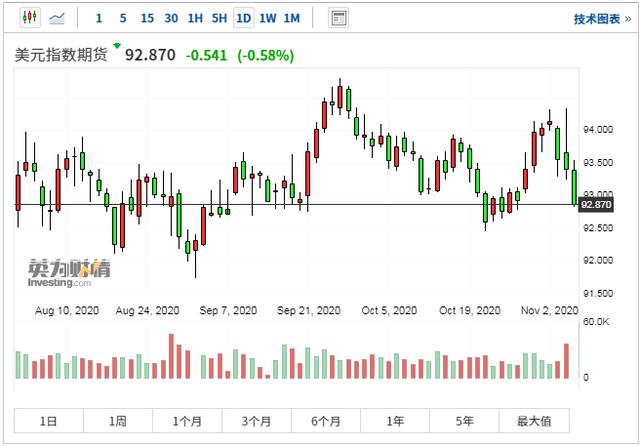Click the Oct 19, 2020 date label
The height and width of the screenshot is (446, 640).
pos(470,311)
